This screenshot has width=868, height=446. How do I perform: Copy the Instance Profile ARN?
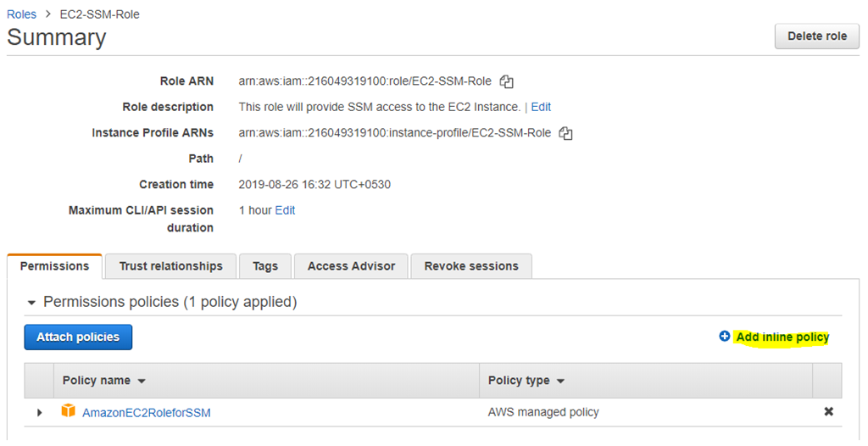pyautogui.click(x=565, y=133)
